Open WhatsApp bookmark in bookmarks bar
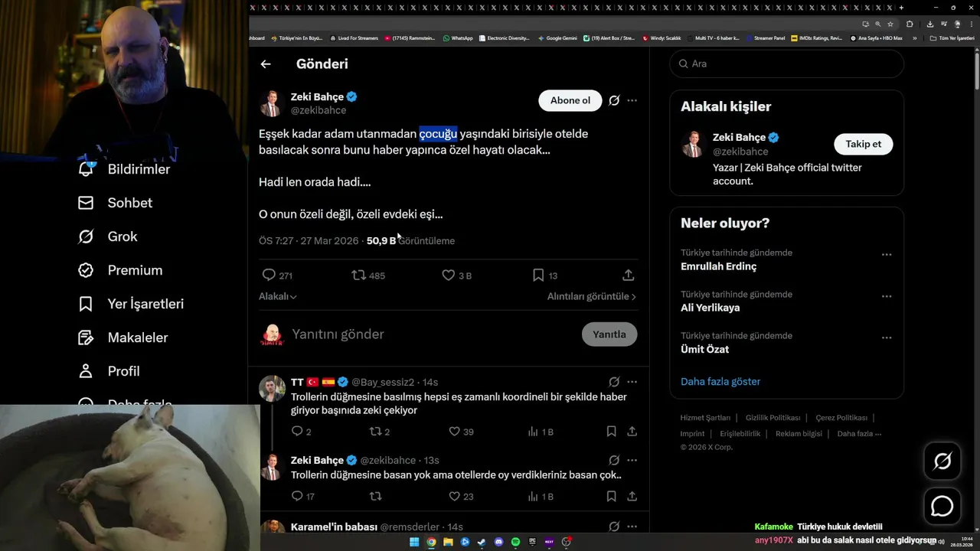Image resolution: width=980 pixels, height=551 pixels. click(458, 37)
